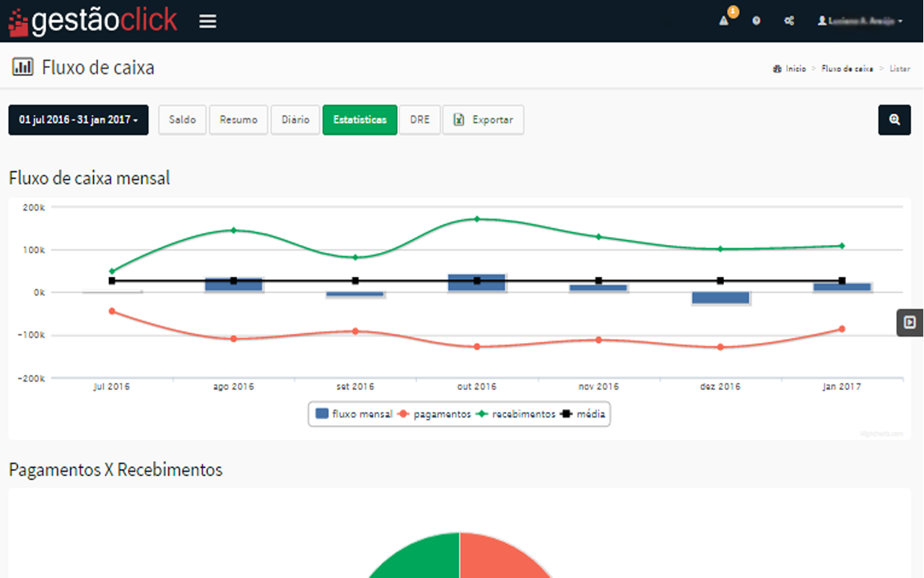
Task: Click the gestãoclick logo
Action: tap(92, 21)
